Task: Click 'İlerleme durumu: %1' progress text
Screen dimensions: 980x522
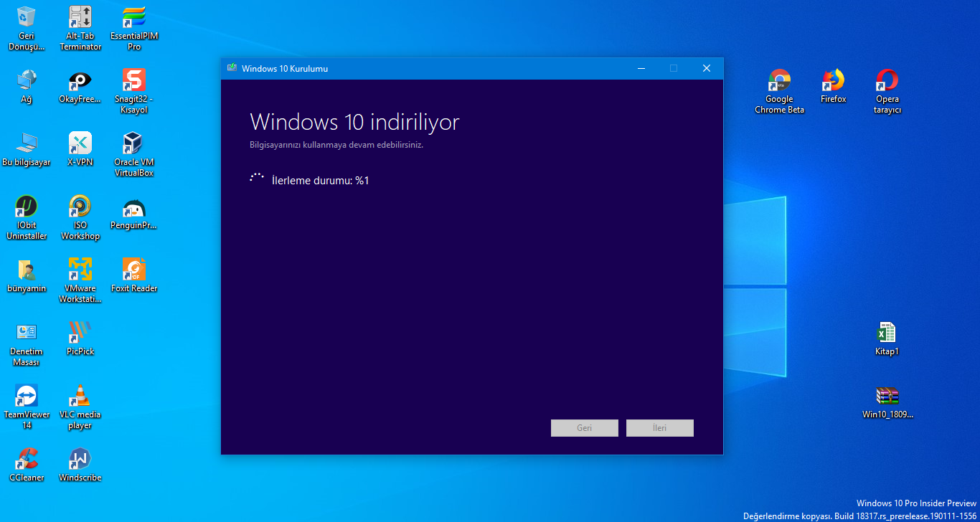Action: [321, 180]
